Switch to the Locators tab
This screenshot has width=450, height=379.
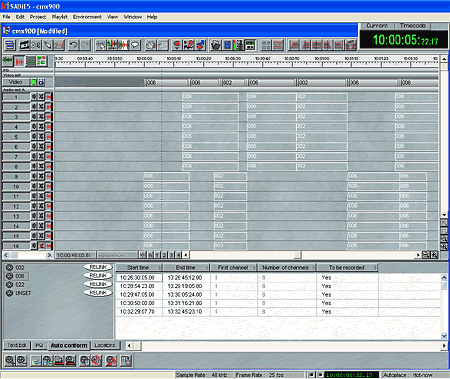point(104,345)
